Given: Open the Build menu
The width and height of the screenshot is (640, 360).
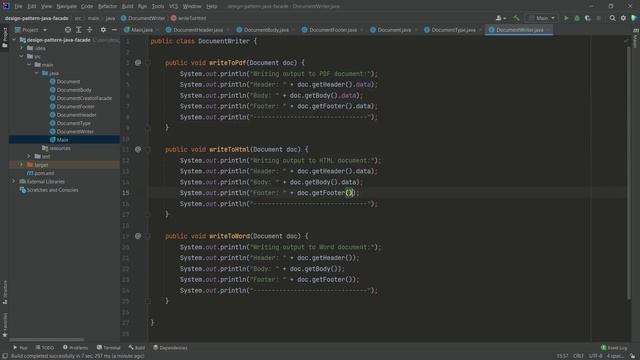Looking at the screenshot, I should click(127, 7).
